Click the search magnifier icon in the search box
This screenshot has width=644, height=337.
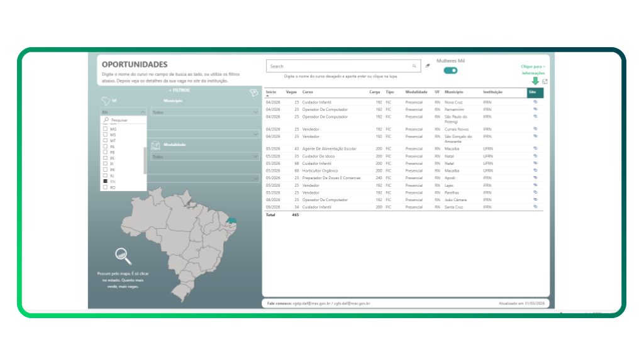414,66
